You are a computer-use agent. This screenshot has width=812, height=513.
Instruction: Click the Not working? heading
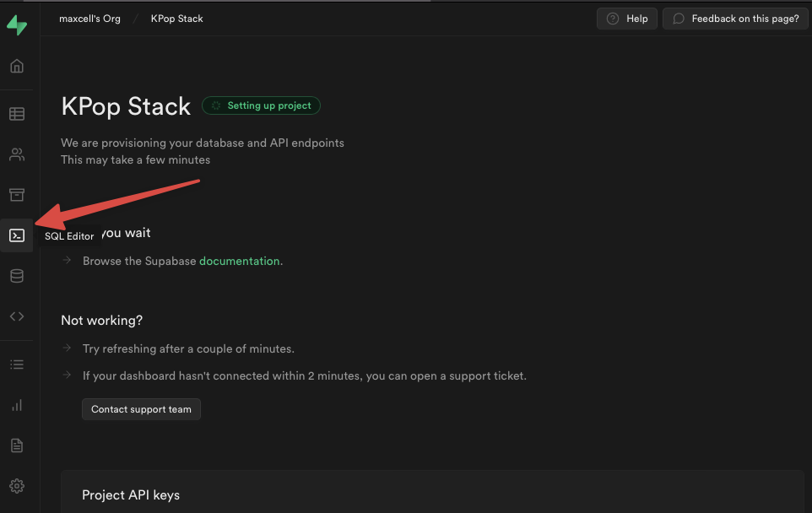[101, 321]
